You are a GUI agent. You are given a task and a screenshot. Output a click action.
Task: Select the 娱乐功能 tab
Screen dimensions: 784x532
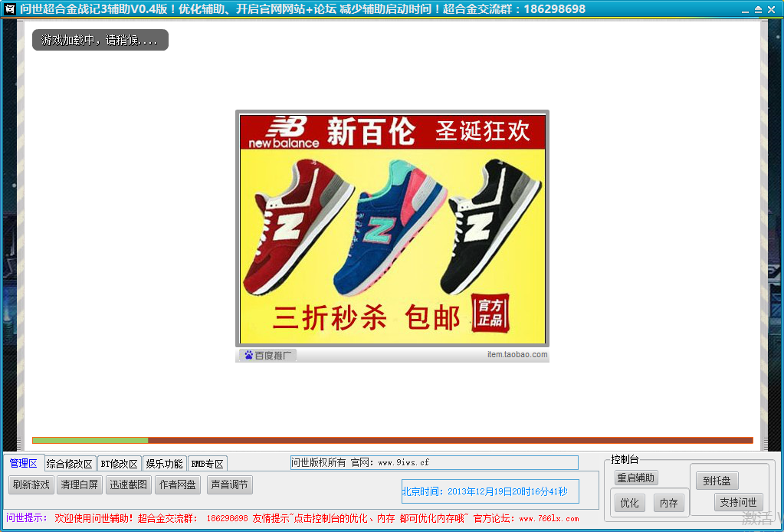[165, 464]
